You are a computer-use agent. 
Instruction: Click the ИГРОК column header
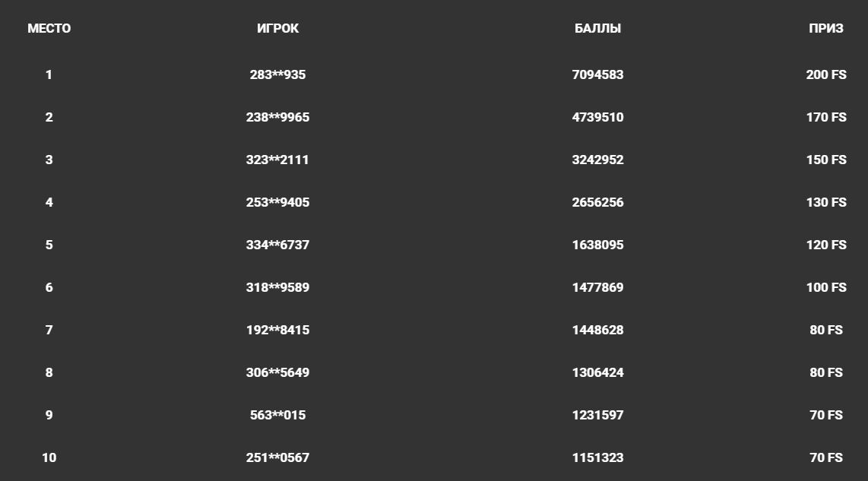tap(277, 29)
